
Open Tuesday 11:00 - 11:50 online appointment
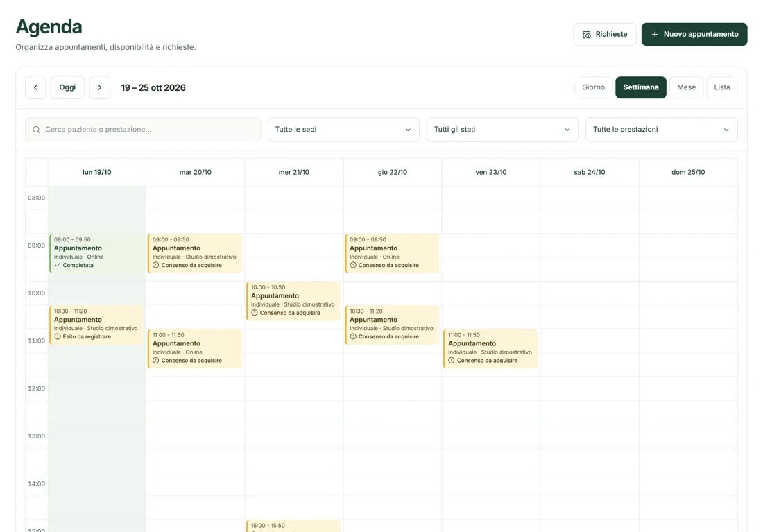tap(195, 348)
